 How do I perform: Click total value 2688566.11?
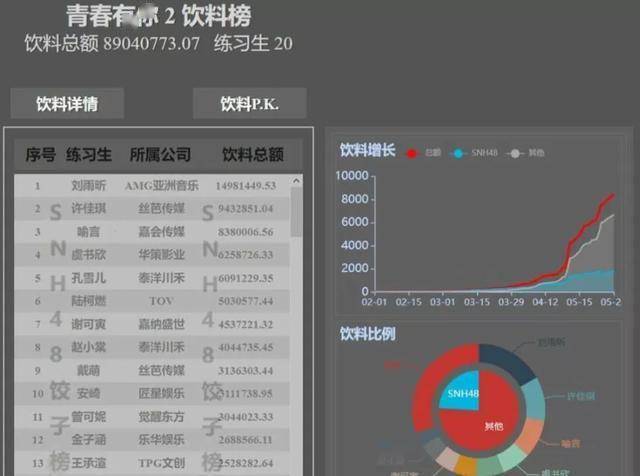click(246, 440)
